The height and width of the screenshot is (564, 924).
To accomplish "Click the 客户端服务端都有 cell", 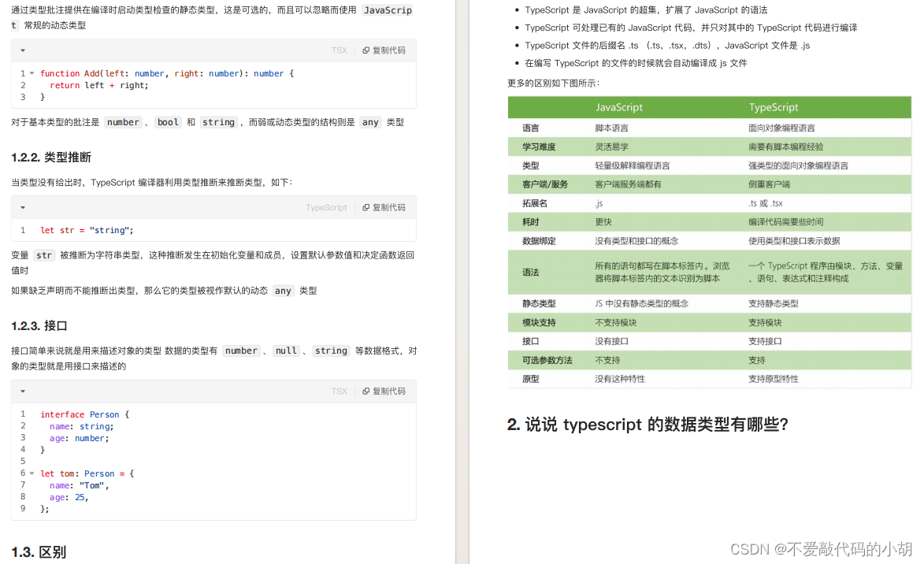I will pos(628,184).
